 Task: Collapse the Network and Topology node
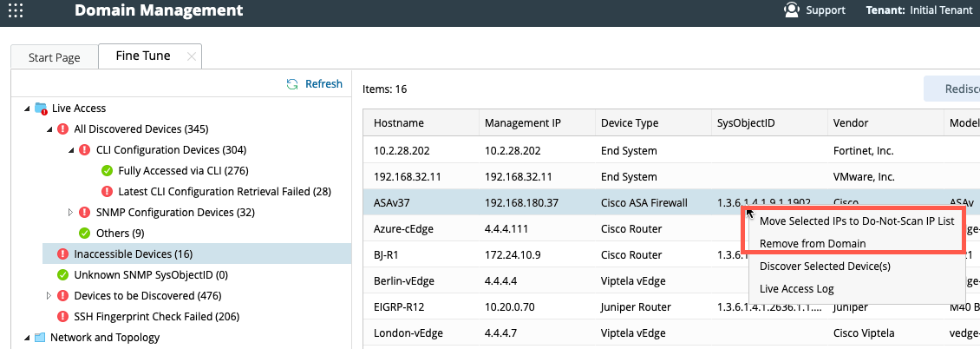click(26, 337)
